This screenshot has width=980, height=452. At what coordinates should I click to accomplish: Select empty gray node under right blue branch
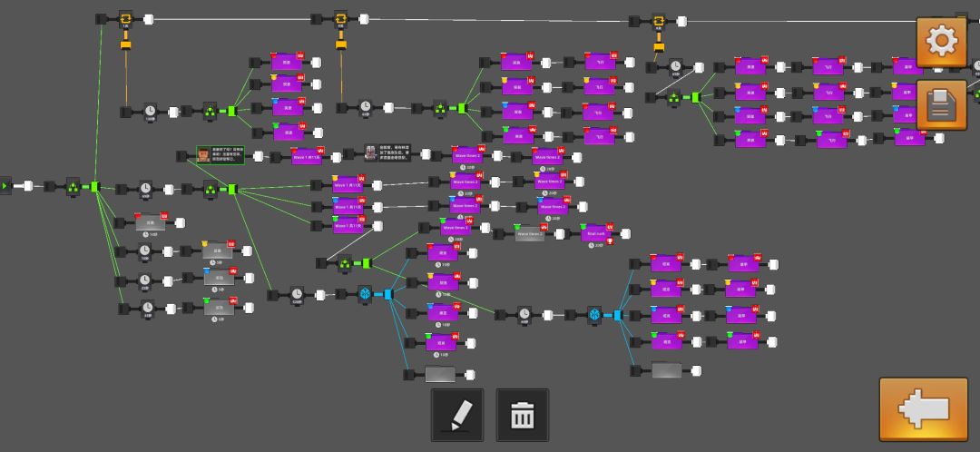tap(667, 370)
